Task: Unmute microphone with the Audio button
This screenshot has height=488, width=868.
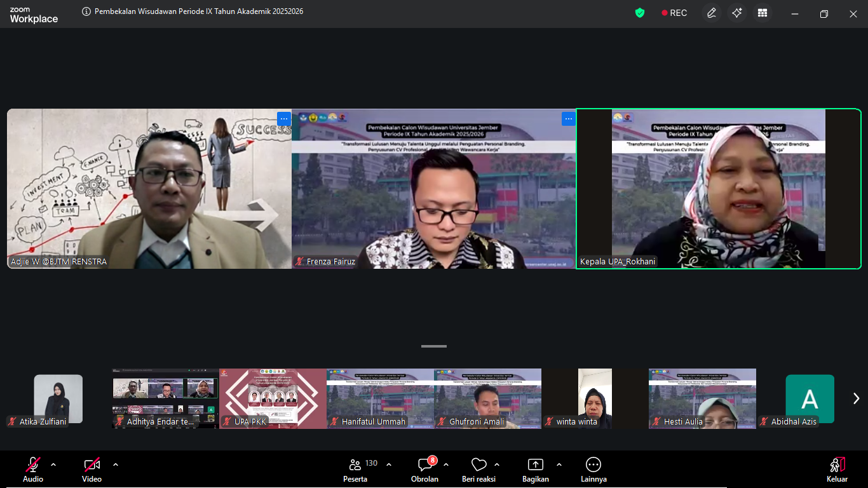Action: click(x=33, y=469)
